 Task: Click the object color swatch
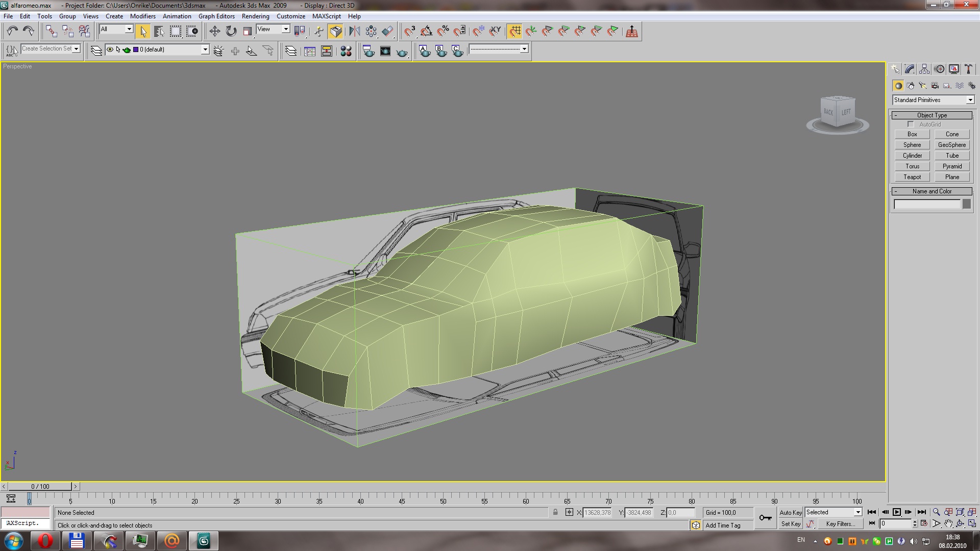point(966,204)
